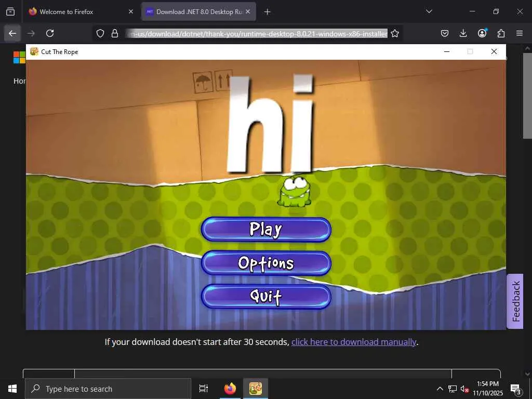Click the muted volume tray icon
The width and height of the screenshot is (532, 399).
pos(464,389)
